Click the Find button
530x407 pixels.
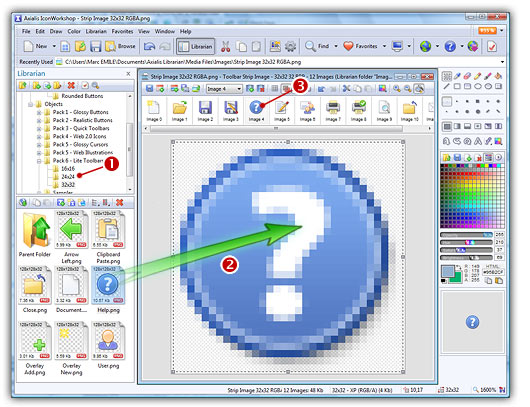pyautogui.click(x=317, y=46)
